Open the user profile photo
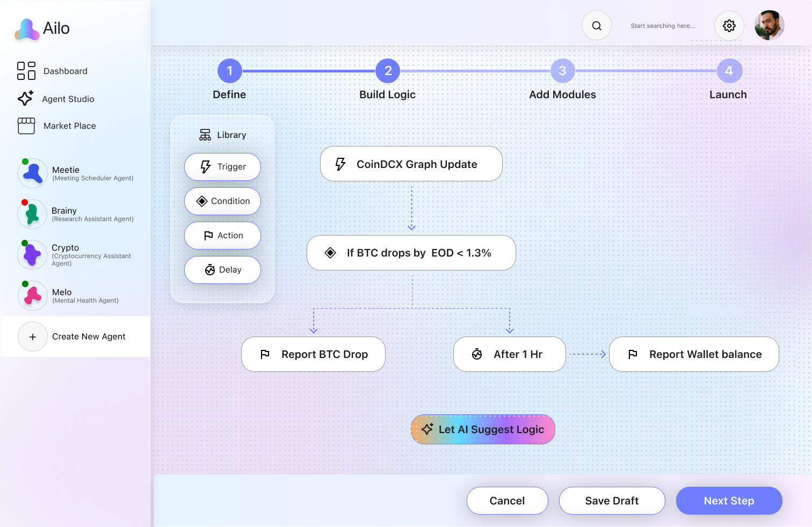 (x=769, y=26)
